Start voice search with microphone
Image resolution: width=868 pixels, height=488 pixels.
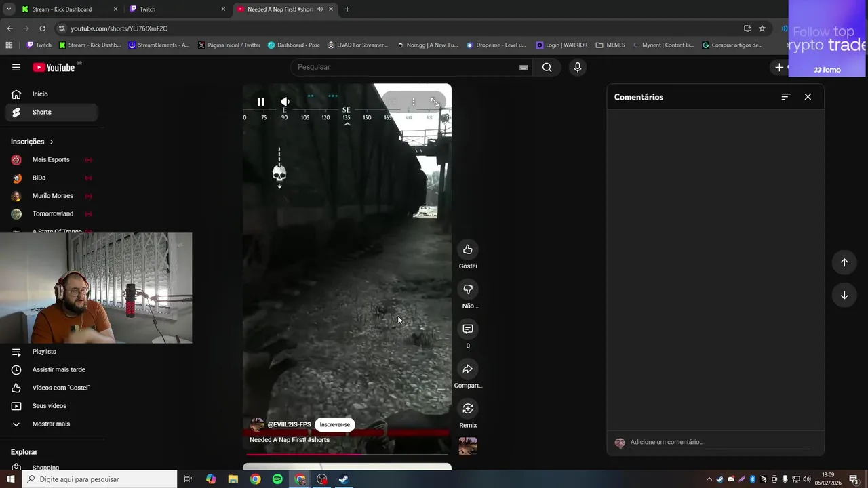(x=577, y=67)
